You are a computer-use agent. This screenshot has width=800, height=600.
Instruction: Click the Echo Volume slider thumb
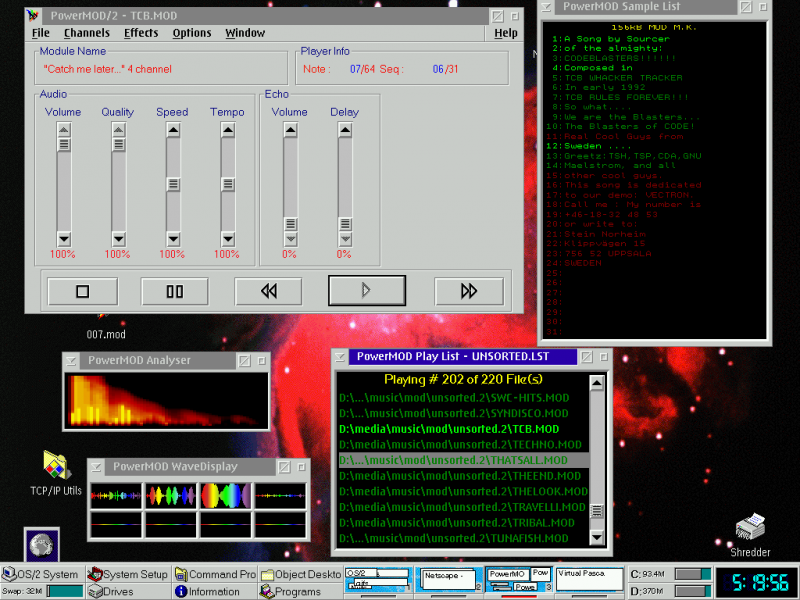coord(290,223)
